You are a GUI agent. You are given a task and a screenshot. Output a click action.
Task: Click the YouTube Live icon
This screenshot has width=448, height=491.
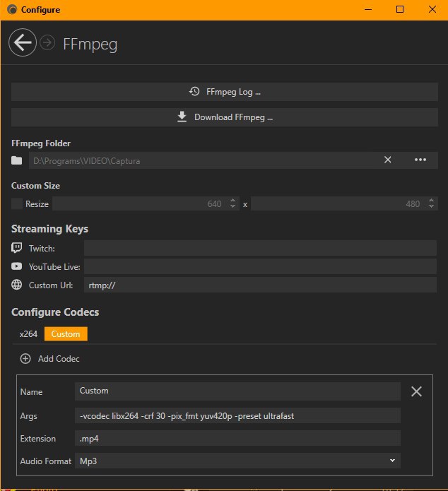pos(16,266)
